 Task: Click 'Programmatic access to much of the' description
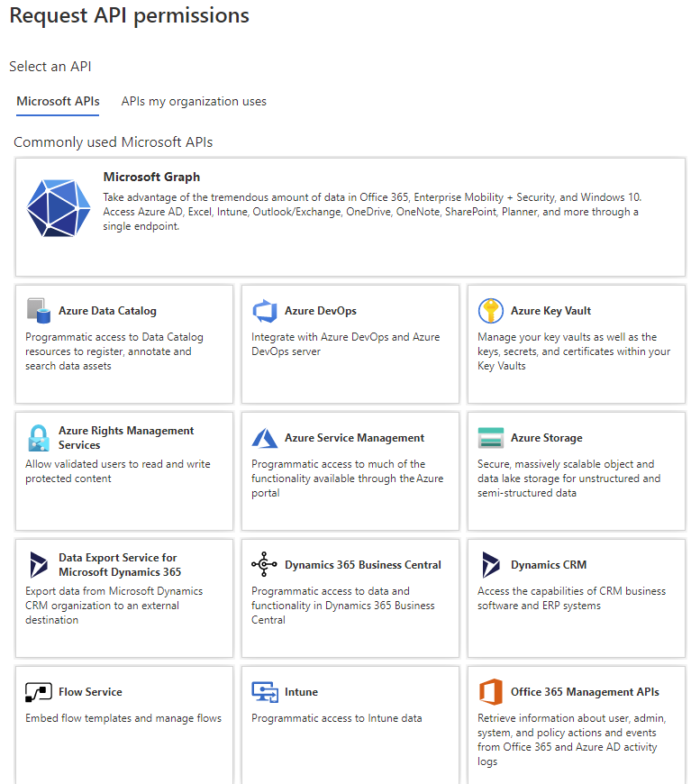coord(348,478)
